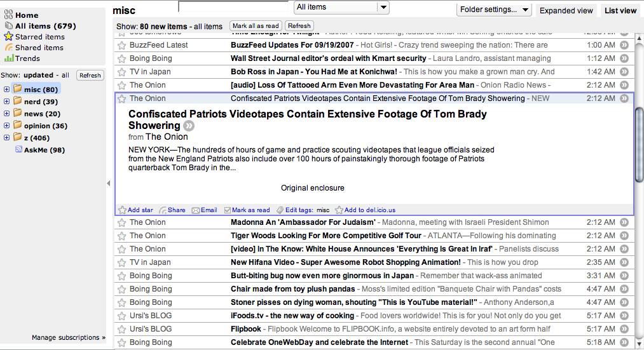Viewport: 644px width, 350px height.
Task: Star the Butt-biting bug item
Action: [121, 276]
